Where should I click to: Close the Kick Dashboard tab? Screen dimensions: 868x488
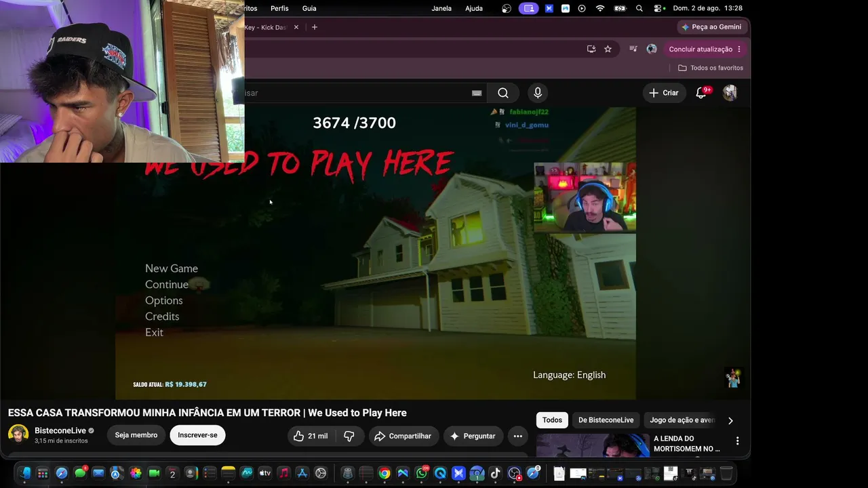point(296,27)
